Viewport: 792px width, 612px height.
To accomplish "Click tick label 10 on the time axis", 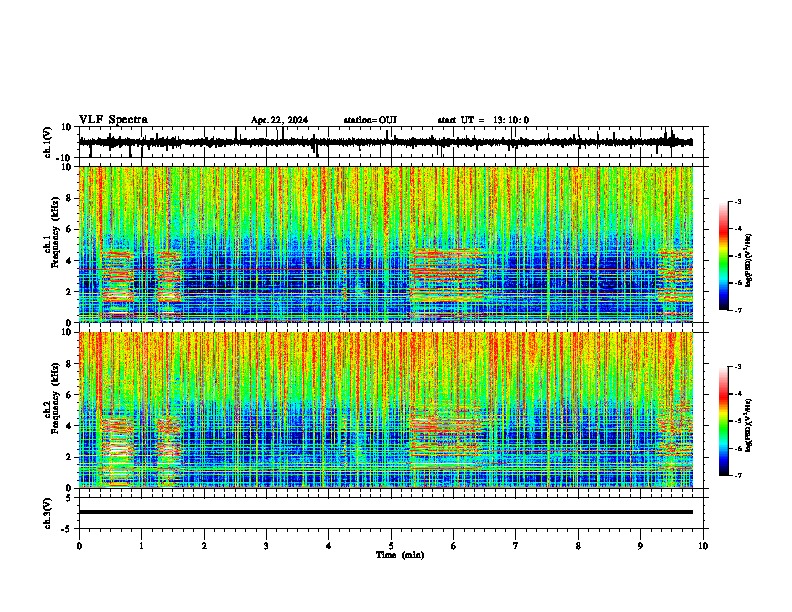I will coord(703,546).
